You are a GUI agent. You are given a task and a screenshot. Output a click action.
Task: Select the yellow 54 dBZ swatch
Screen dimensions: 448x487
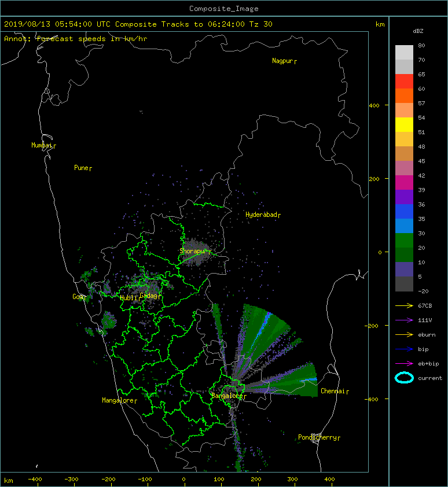(404, 124)
